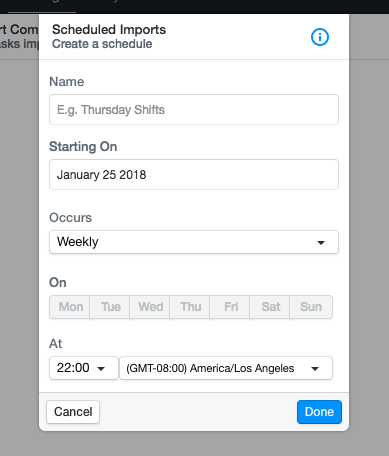Click the caret next to 22:00
389x456 pixels.
point(101,369)
